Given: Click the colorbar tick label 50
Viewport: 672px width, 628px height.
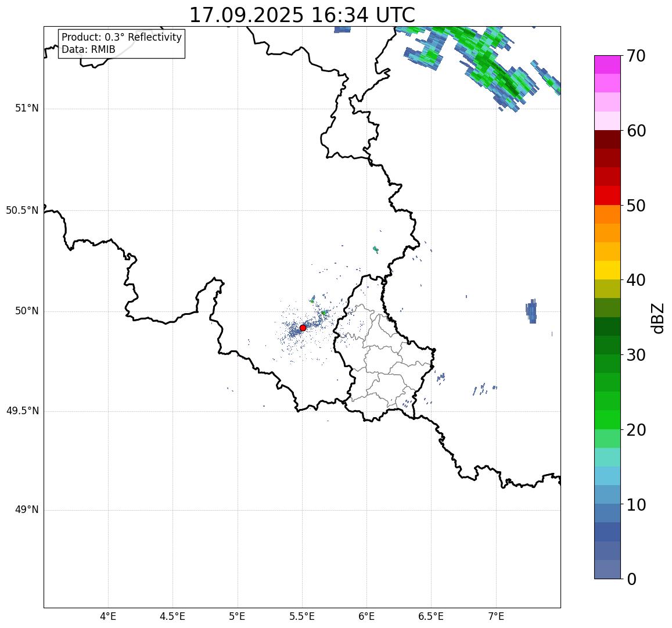Looking at the screenshot, I should tap(636, 206).
